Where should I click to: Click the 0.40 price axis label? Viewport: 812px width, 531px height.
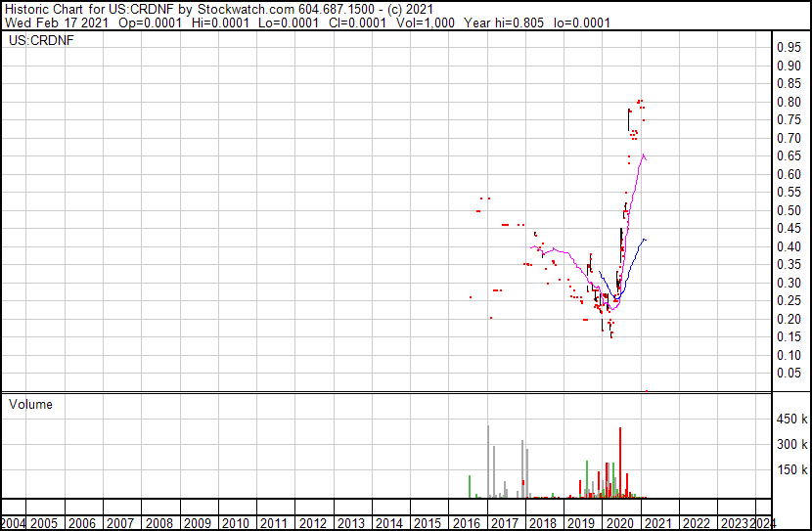click(x=789, y=246)
